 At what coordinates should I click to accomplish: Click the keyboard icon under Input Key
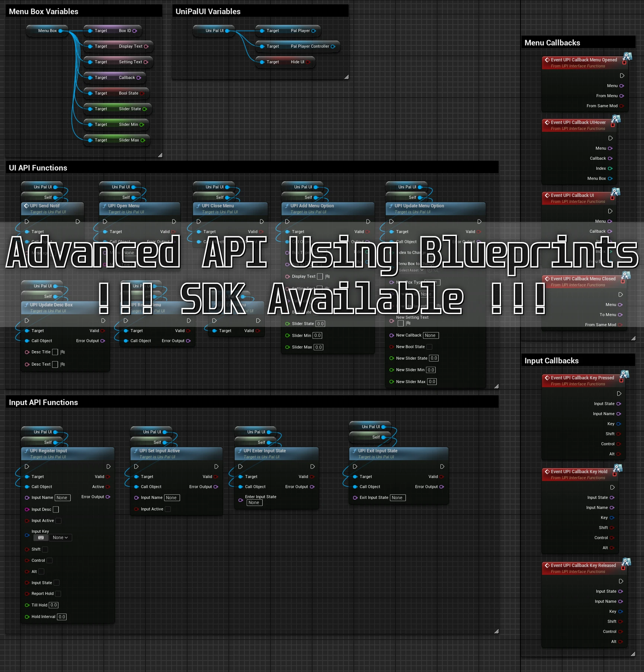click(x=41, y=538)
